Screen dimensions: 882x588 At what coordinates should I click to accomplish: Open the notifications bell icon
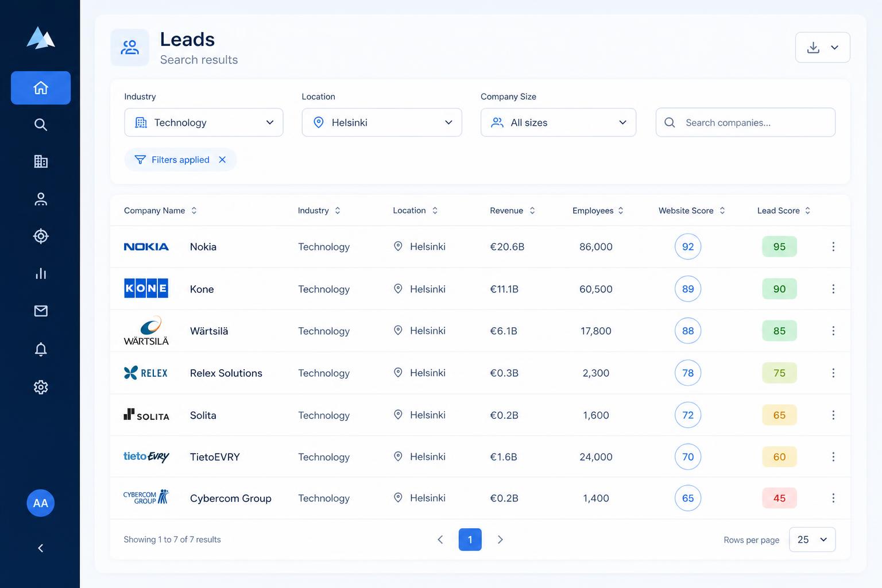(41, 349)
